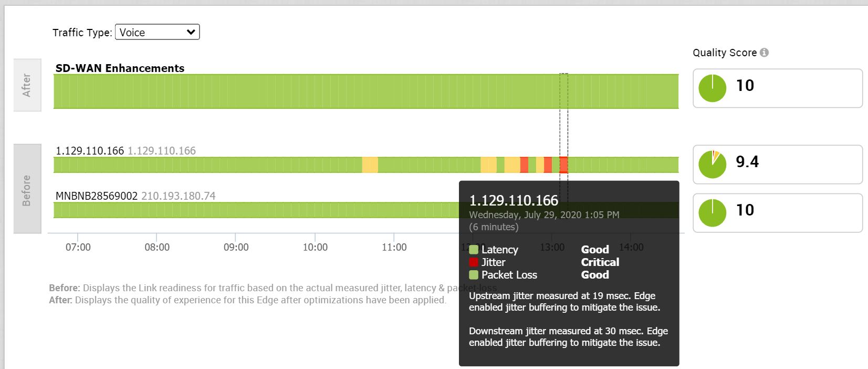Click the 9.4 quality score value

point(747,162)
